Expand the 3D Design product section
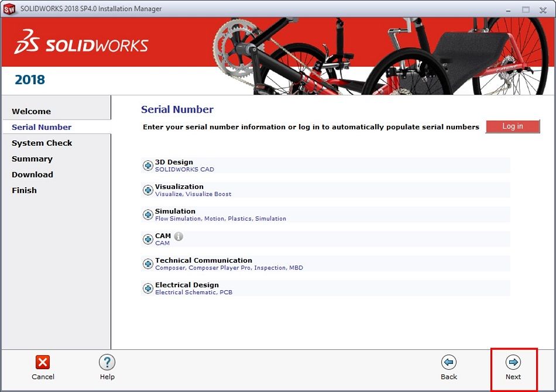Screen dimensions: 556x392 [147, 166]
